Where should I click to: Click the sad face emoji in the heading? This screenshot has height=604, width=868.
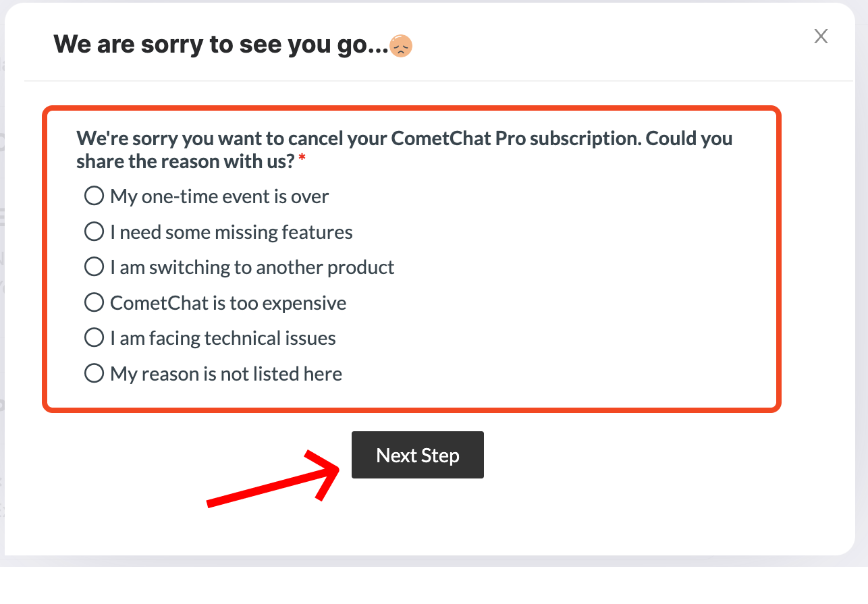pos(401,46)
